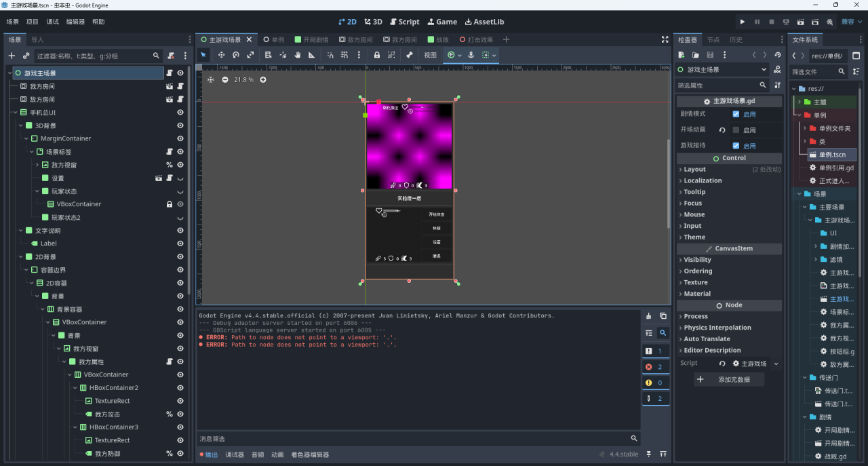Expand the 主题 folder in file system
This screenshot has width=868, height=466.
click(x=800, y=102)
